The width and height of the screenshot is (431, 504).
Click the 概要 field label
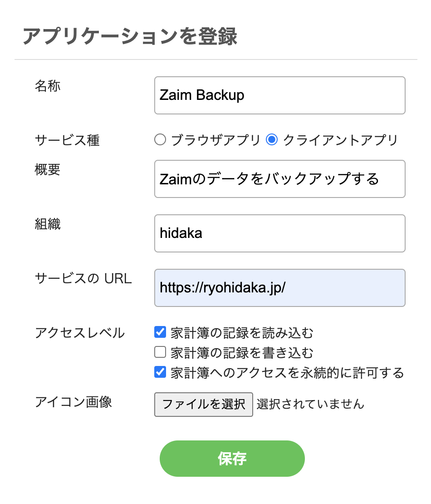click(x=48, y=169)
